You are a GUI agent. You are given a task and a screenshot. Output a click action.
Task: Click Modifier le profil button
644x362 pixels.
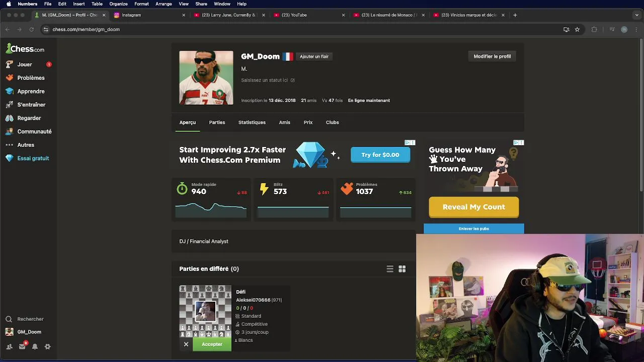[x=492, y=56]
